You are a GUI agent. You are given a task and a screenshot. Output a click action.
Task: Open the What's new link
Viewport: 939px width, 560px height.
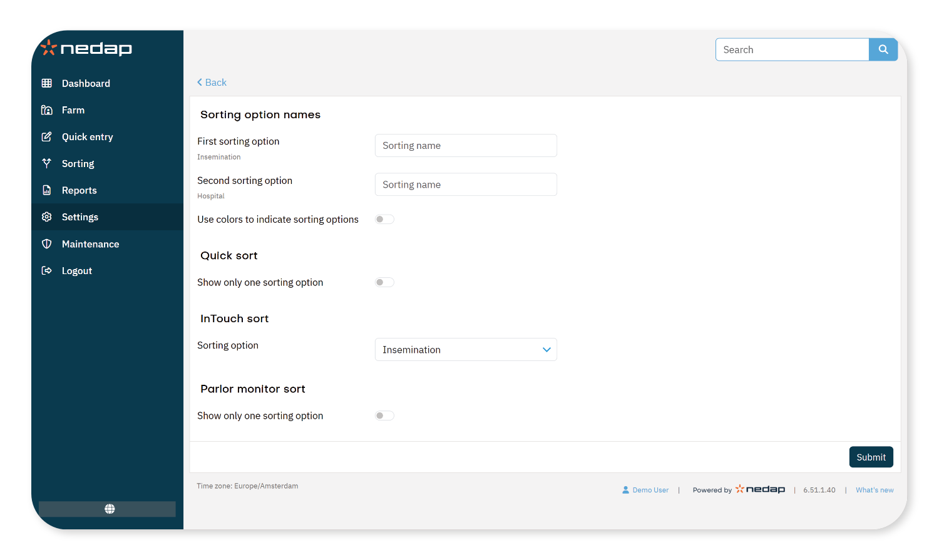coord(875,491)
